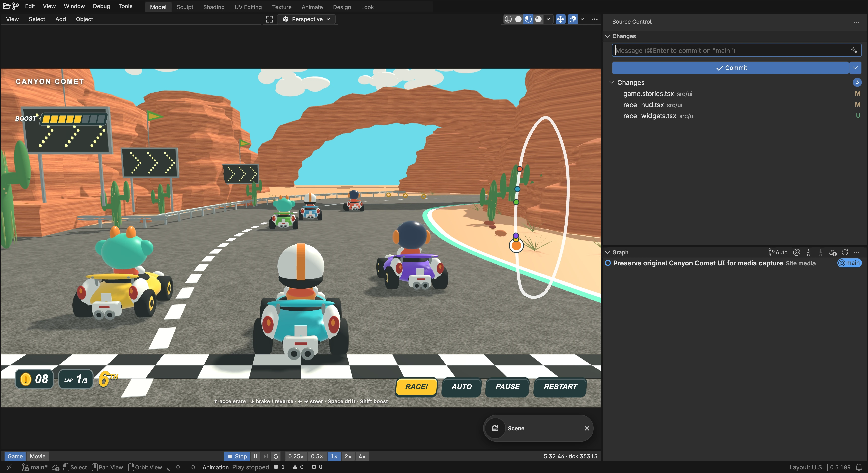Screen dimensions: 868x473
Task: Click the RESTART button in game
Action: point(560,387)
